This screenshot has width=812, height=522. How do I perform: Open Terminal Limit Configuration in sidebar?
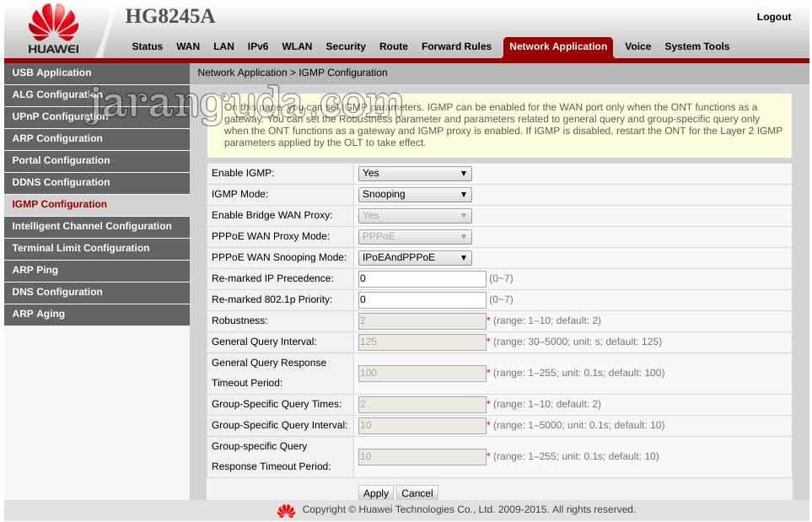(x=97, y=249)
